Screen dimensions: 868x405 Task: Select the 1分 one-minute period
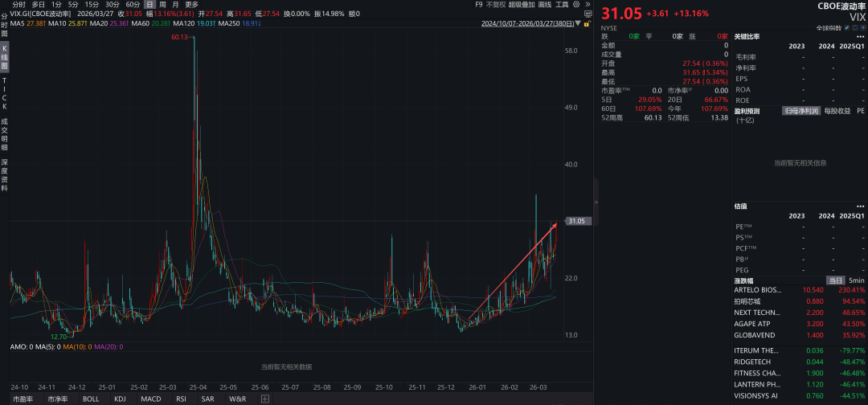pyautogui.click(x=56, y=5)
